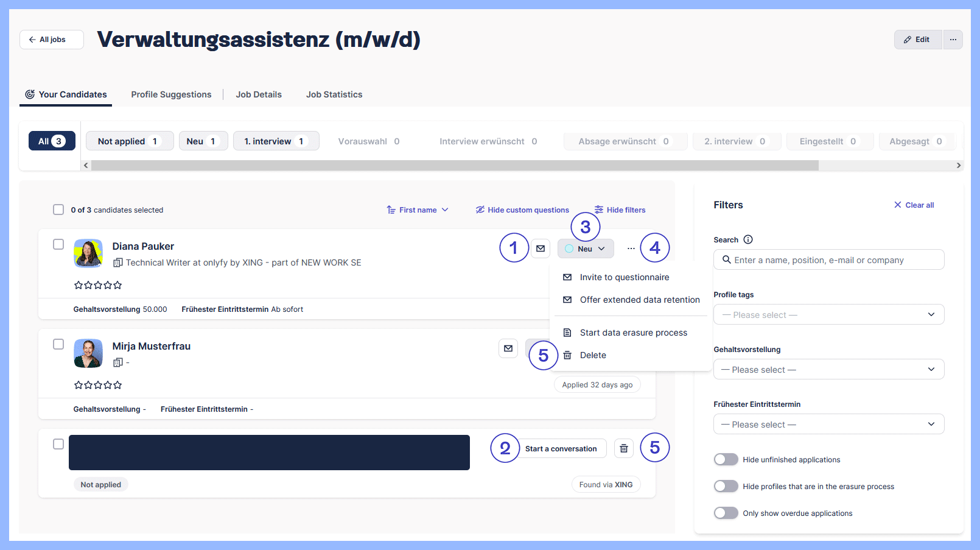Select Invite to questionnaire from the menu
Viewport: 980px width, 550px height.
pos(625,277)
